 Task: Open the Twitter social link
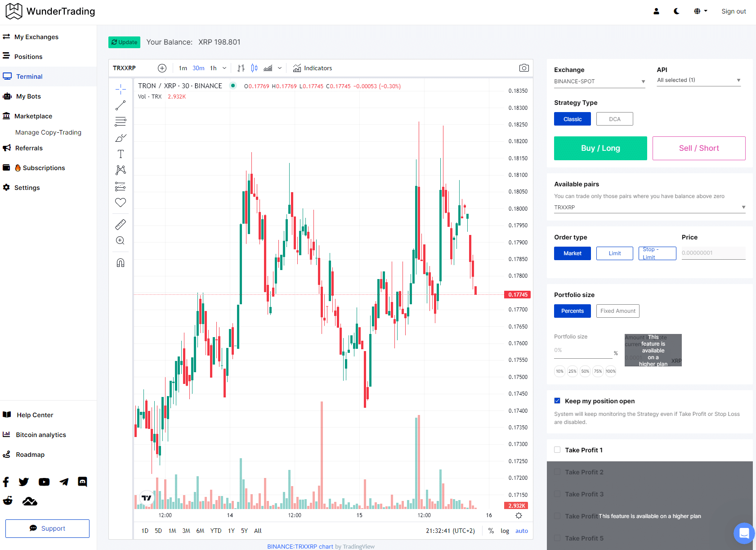tap(24, 482)
